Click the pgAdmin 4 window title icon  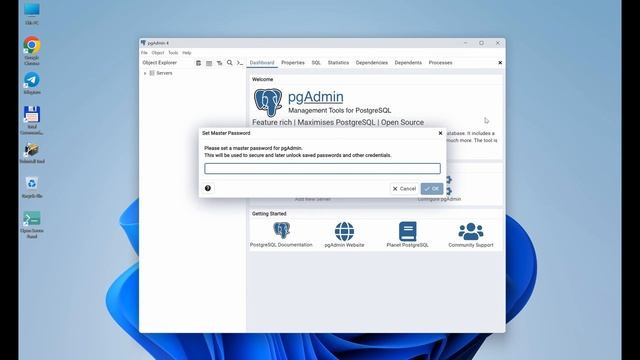click(143, 43)
